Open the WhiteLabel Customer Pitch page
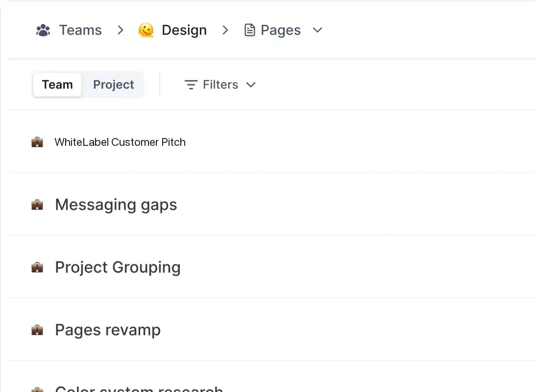This screenshot has width=537, height=392. pyautogui.click(x=120, y=142)
